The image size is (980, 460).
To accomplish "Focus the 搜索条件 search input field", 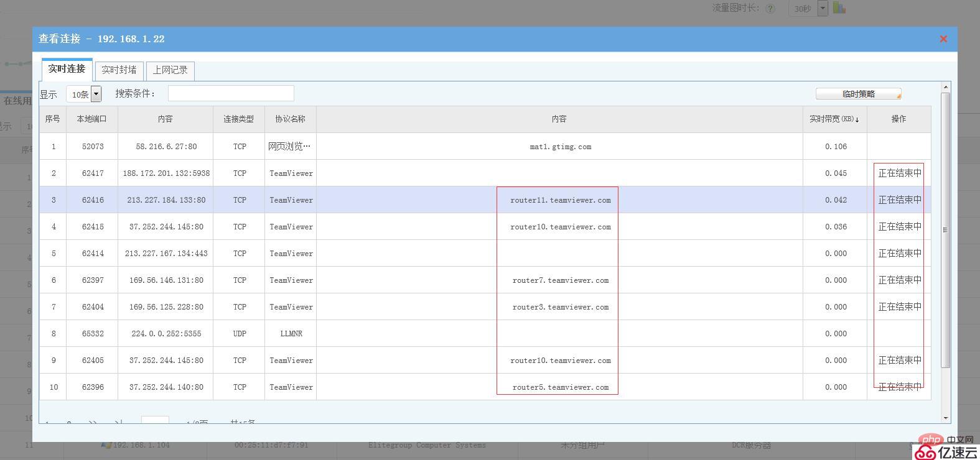I will (231, 93).
